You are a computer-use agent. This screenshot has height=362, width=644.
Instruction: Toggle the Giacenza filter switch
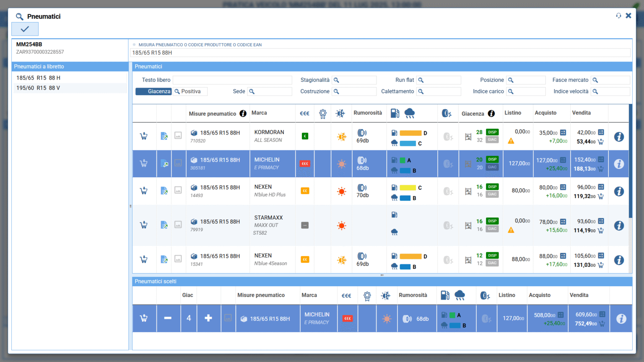click(153, 91)
